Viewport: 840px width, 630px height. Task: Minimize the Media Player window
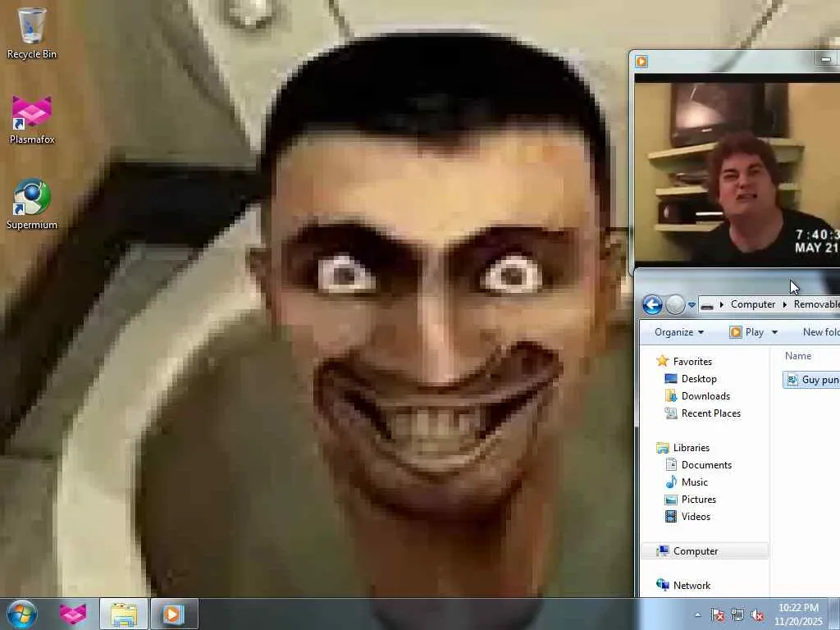point(825,59)
